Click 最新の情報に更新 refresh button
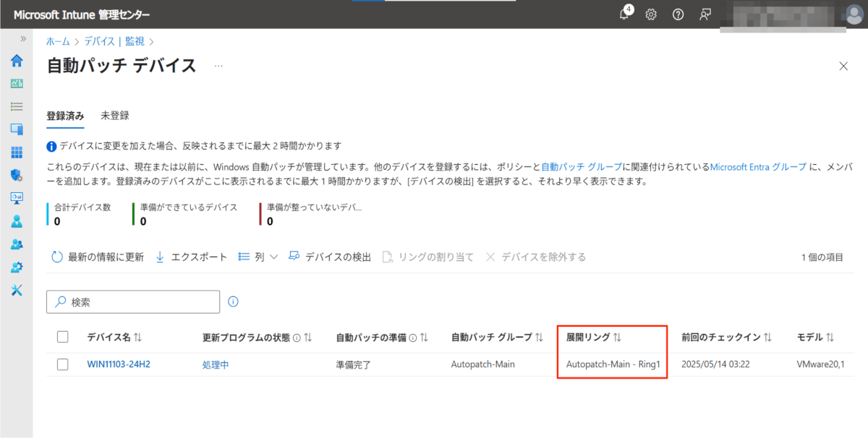Image resolution: width=868 pixels, height=438 pixels. [x=98, y=257]
